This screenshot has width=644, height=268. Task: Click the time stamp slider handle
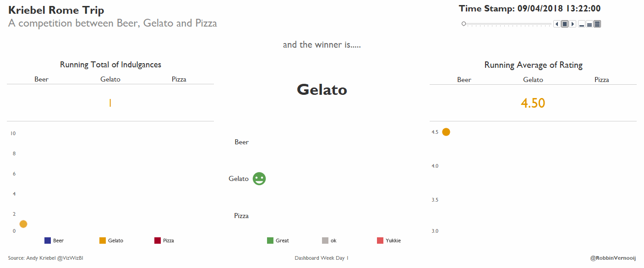[x=464, y=24]
